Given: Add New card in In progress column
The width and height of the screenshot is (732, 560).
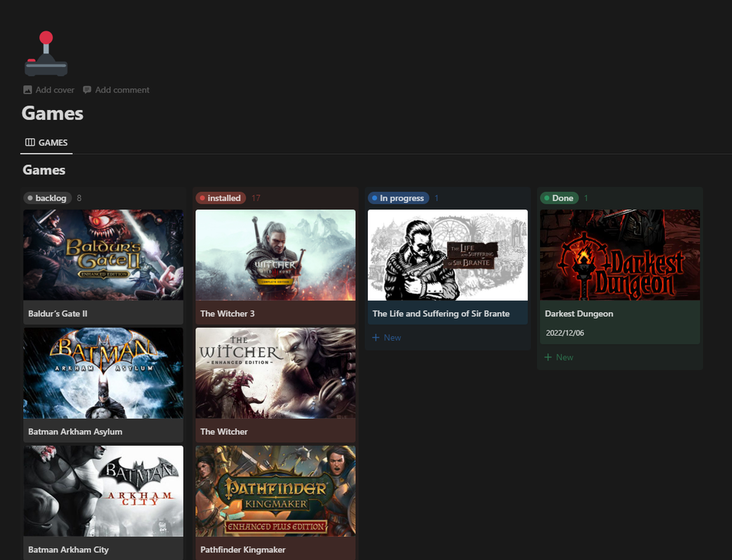Looking at the screenshot, I should 387,337.
